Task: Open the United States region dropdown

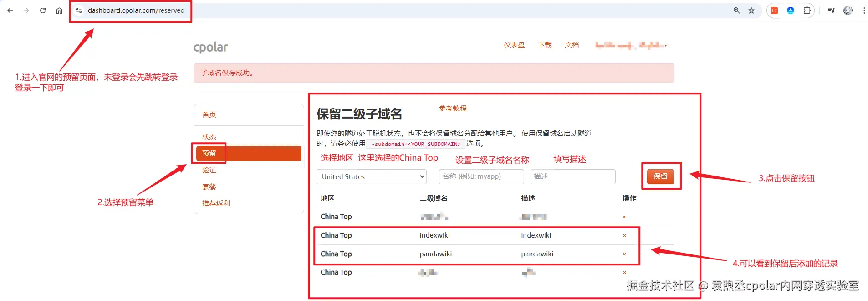Action: click(372, 177)
